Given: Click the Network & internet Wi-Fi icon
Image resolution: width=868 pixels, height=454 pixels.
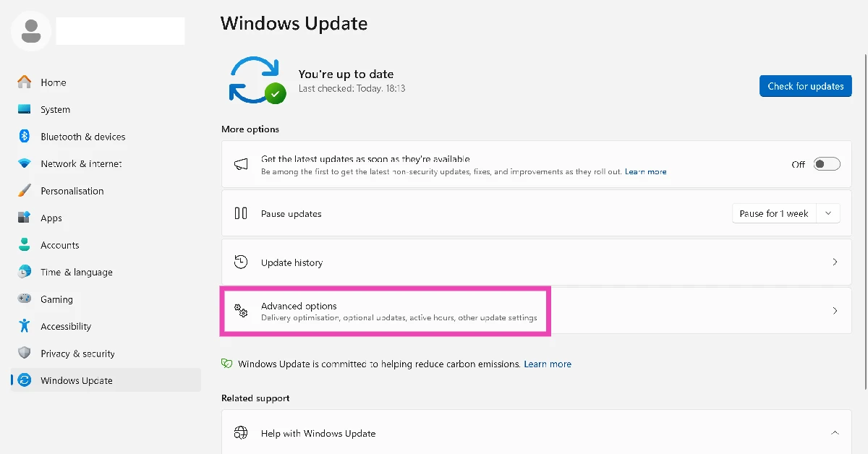Looking at the screenshot, I should [x=25, y=164].
